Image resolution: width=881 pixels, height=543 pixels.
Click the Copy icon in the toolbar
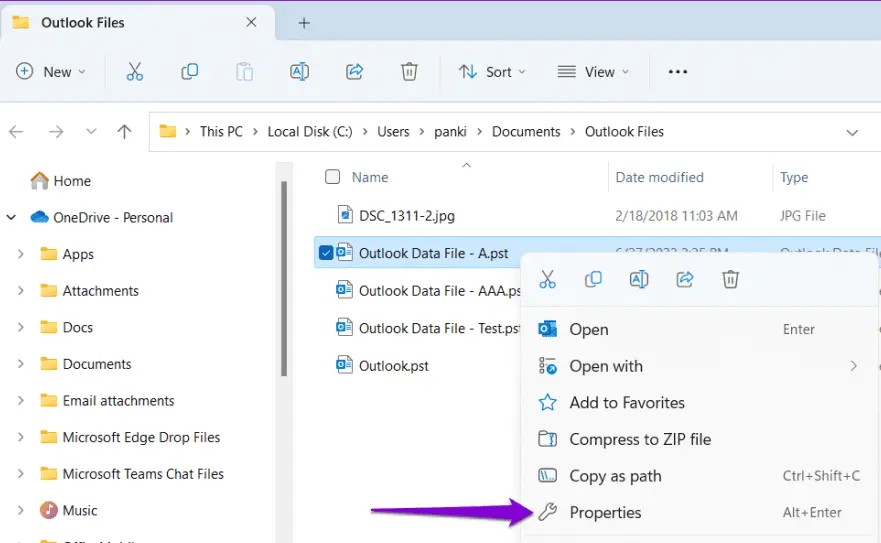189,72
